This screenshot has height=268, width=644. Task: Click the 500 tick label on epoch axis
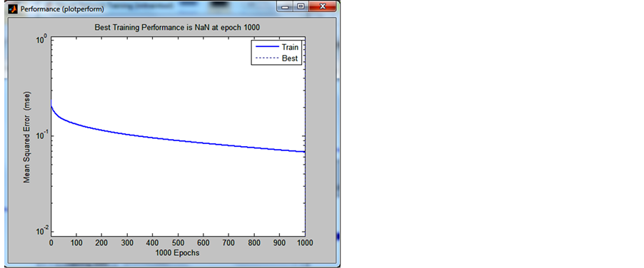(x=178, y=242)
